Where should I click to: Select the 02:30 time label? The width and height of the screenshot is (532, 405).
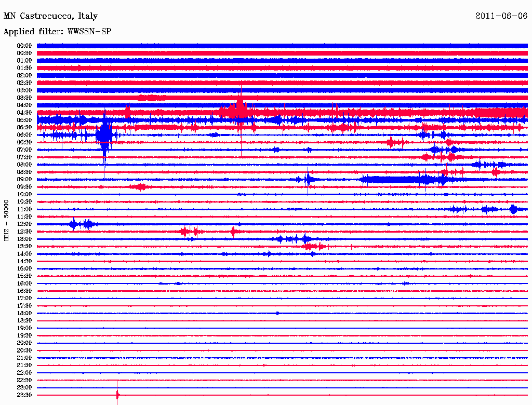(x=24, y=83)
